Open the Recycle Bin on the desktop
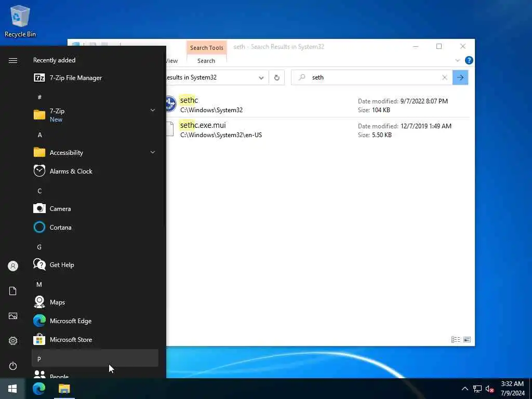Screen dimensions: 532x399 point(20,21)
